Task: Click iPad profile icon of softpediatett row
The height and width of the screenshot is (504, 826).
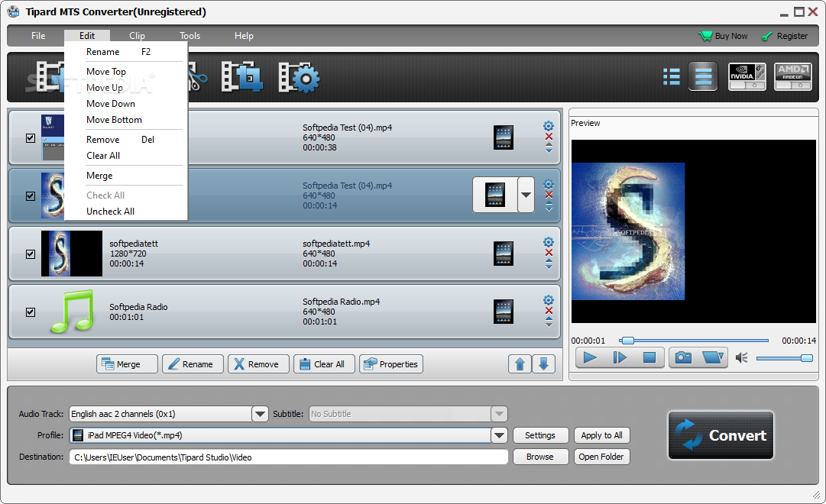Action: pyautogui.click(x=504, y=254)
